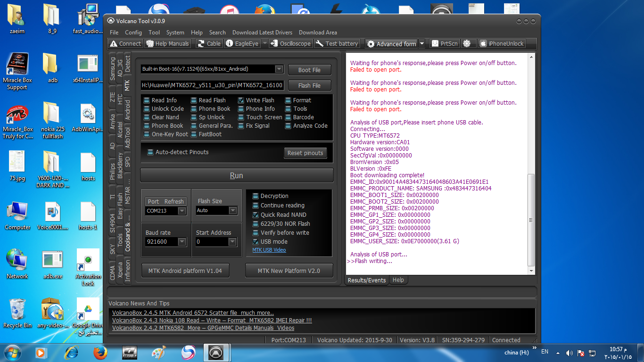Take a screenshot with PrtScn
The height and width of the screenshot is (362, 644).
444,43
